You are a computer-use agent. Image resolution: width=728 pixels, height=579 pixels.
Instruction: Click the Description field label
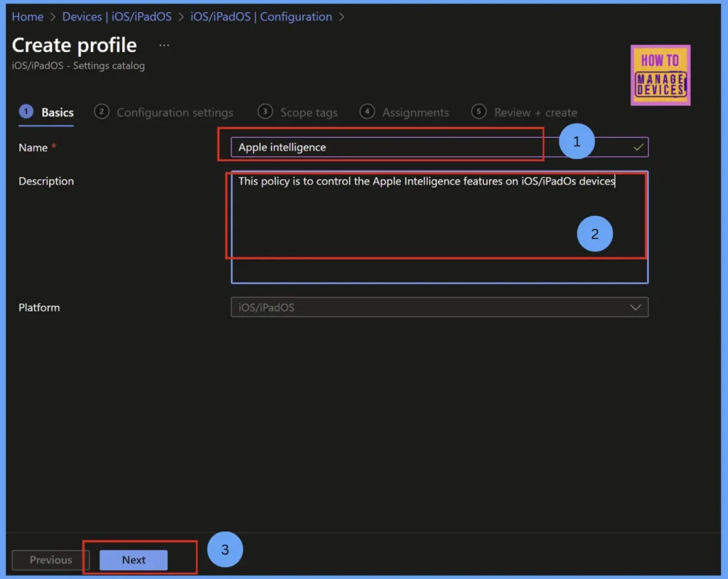click(x=46, y=181)
